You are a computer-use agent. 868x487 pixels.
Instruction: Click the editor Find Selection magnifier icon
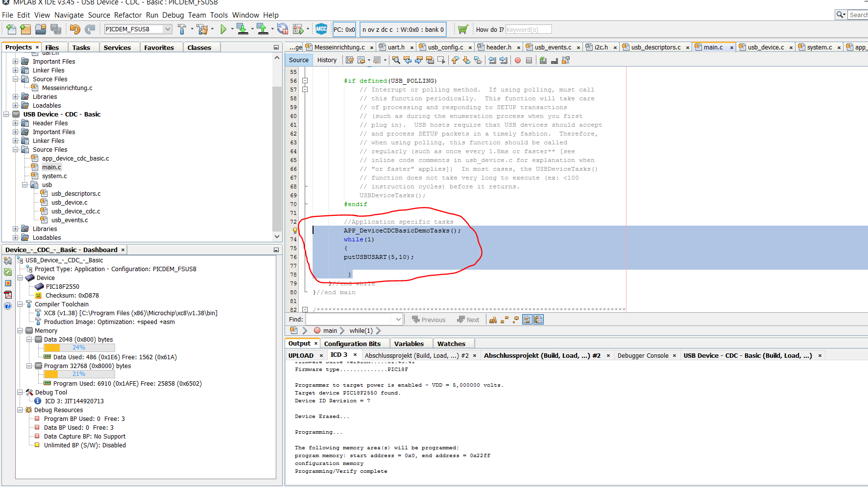(x=396, y=60)
